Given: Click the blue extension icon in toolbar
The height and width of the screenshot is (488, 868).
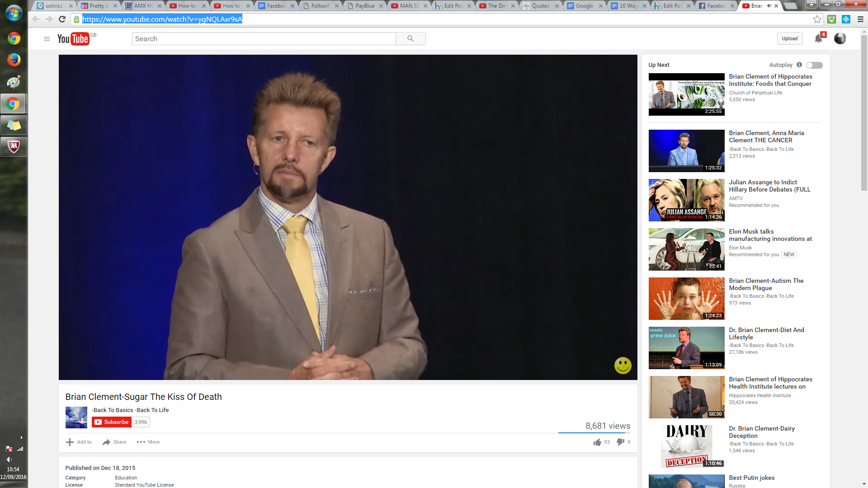Looking at the screenshot, I should pyautogui.click(x=846, y=19).
